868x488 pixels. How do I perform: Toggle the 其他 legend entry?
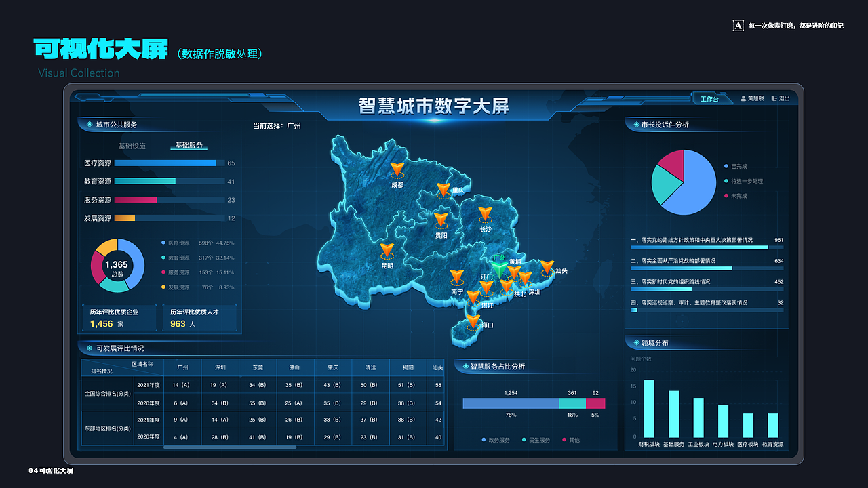(570, 440)
